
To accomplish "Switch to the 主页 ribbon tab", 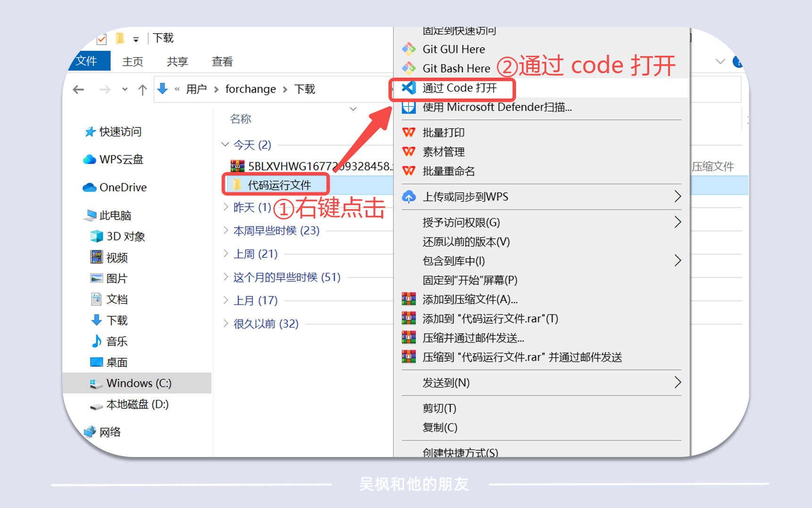I will (x=133, y=61).
